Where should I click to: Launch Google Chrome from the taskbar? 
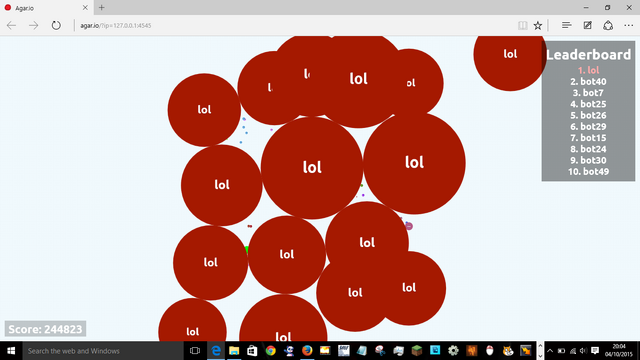(270, 351)
